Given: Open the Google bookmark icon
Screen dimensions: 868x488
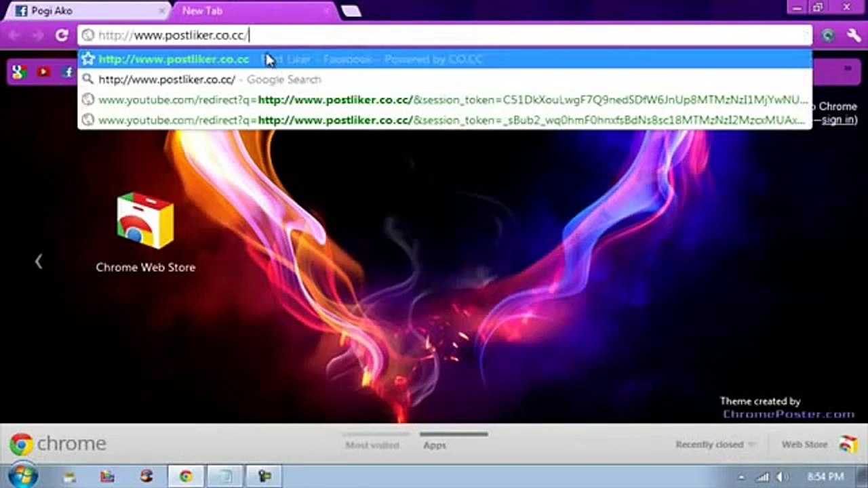Looking at the screenshot, I should pos(19,72).
